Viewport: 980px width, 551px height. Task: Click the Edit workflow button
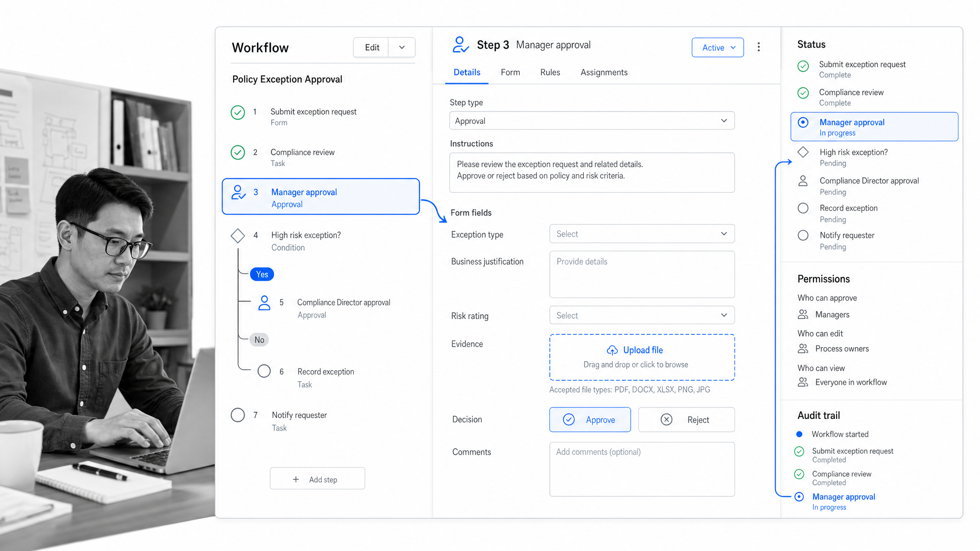(x=371, y=47)
